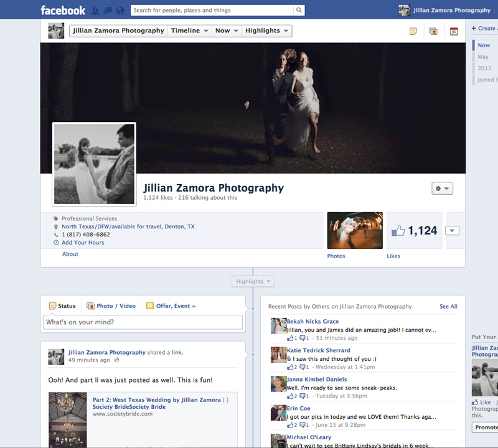Click the search magnifier button
The height and width of the screenshot is (448, 498).
point(299,10)
